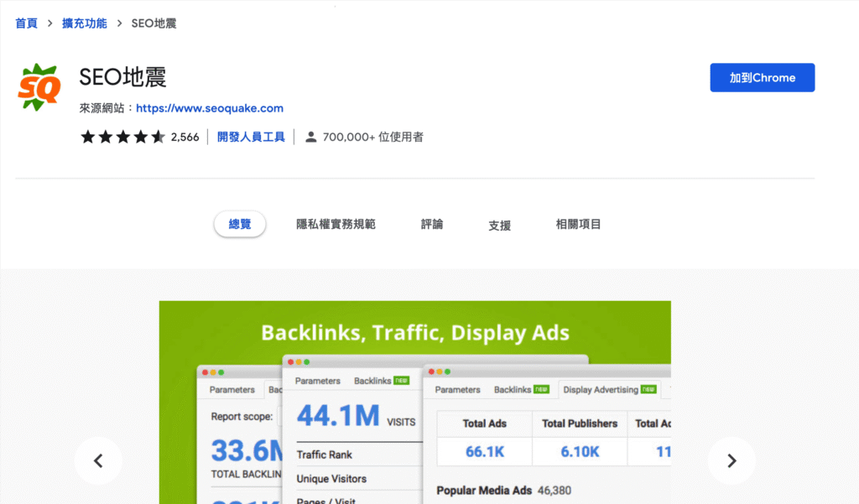The width and height of the screenshot is (859, 504).
Task: Click the users person icon
Action: pos(310,137)
